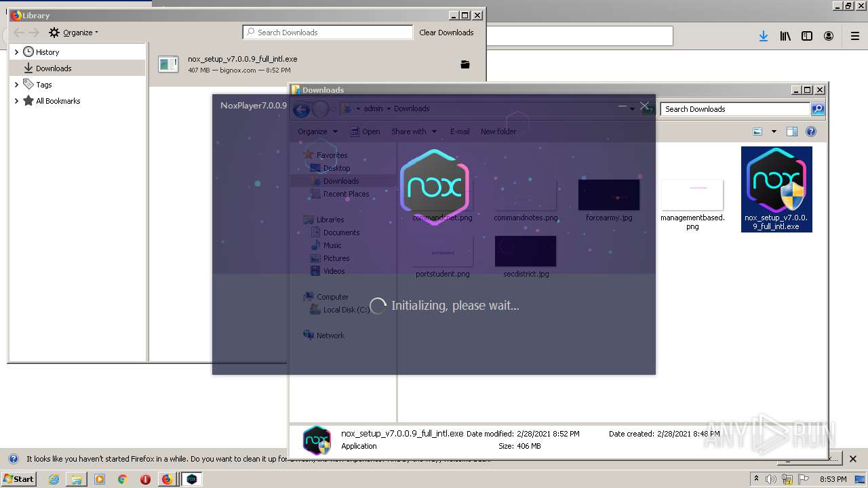Dismiss the Firefox refresh notification bar
The height and width of the screenshot is (488, 868).
[854, 459]
